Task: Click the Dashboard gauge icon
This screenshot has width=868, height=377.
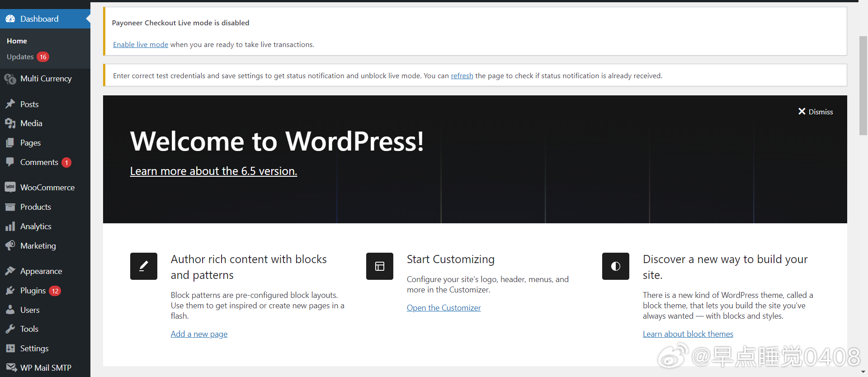Action: coord(10,19)
